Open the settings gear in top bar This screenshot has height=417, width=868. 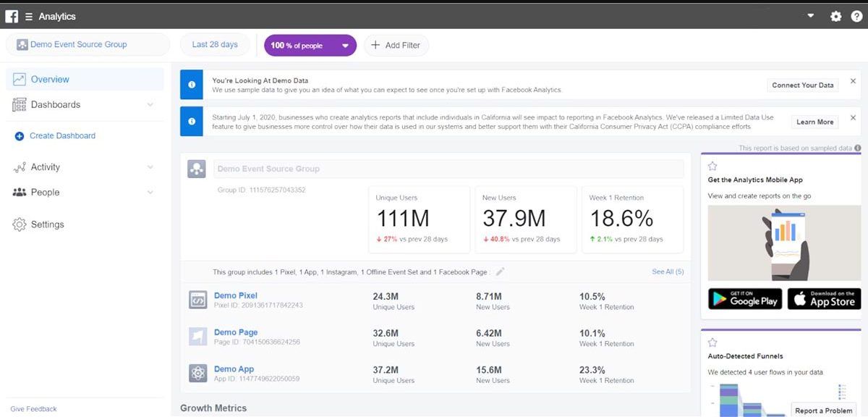(836, 16)
